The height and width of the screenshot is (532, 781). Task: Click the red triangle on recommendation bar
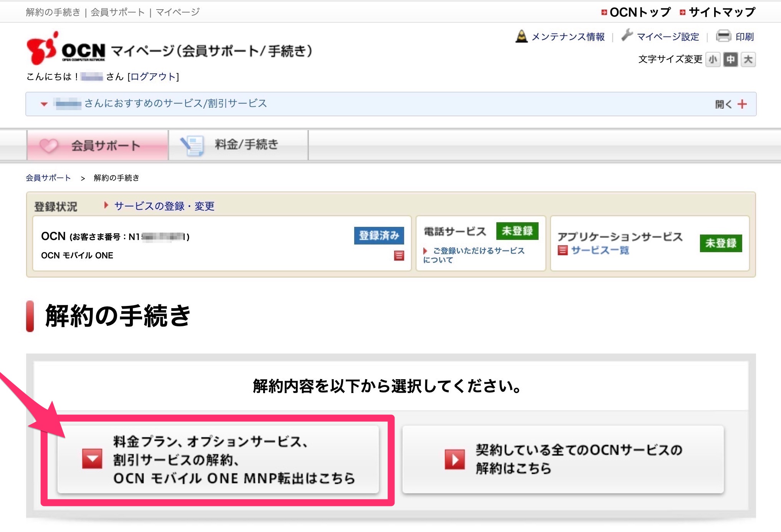pos(44,104)
